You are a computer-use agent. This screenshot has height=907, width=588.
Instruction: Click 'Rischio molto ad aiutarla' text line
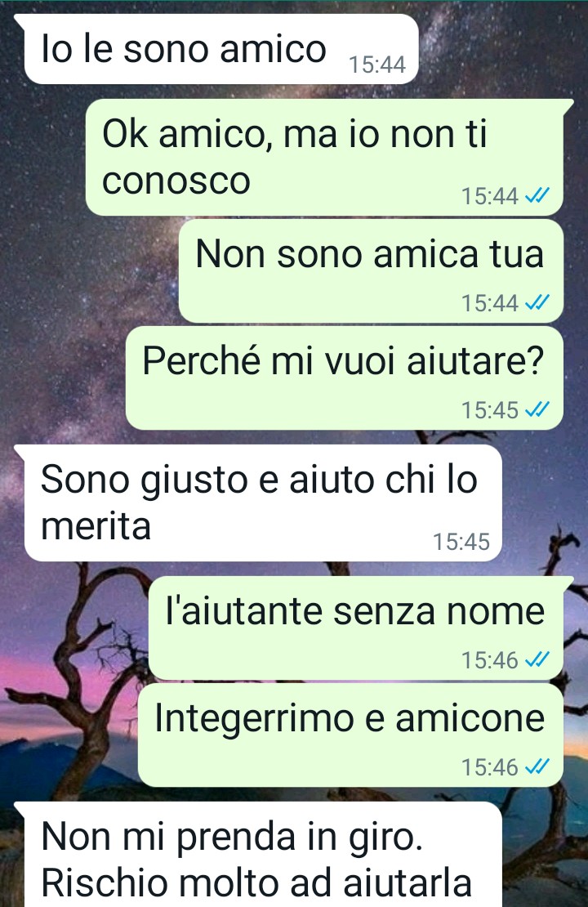click(x=256, y=883)
